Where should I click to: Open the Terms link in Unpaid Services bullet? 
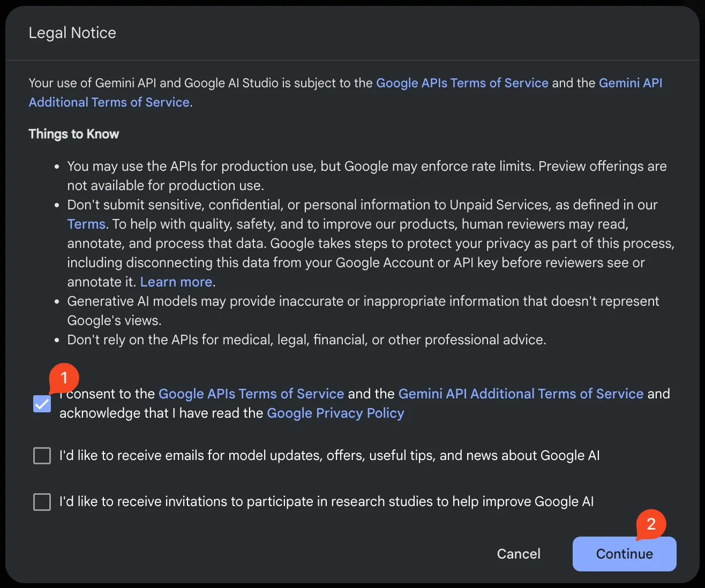[86, 224]
